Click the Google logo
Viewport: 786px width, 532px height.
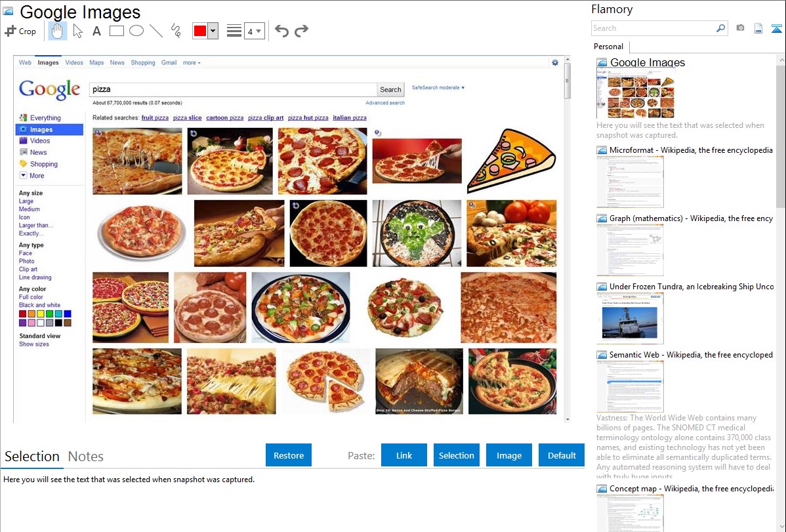click(x=49, y=89)
